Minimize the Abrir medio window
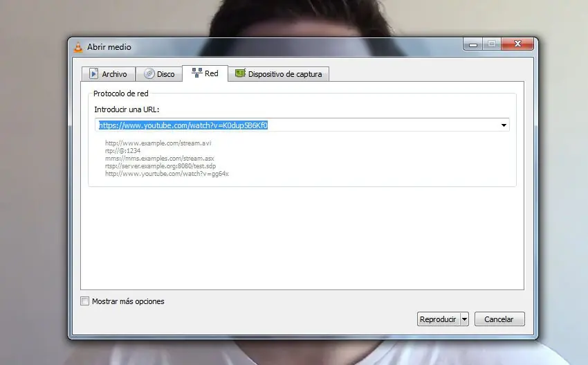The width and height of the screenshot is (588, 365). 473,44
